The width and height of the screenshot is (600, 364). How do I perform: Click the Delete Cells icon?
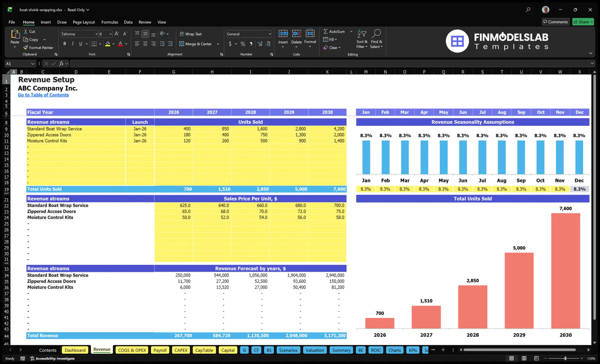[x=297, y=34]
